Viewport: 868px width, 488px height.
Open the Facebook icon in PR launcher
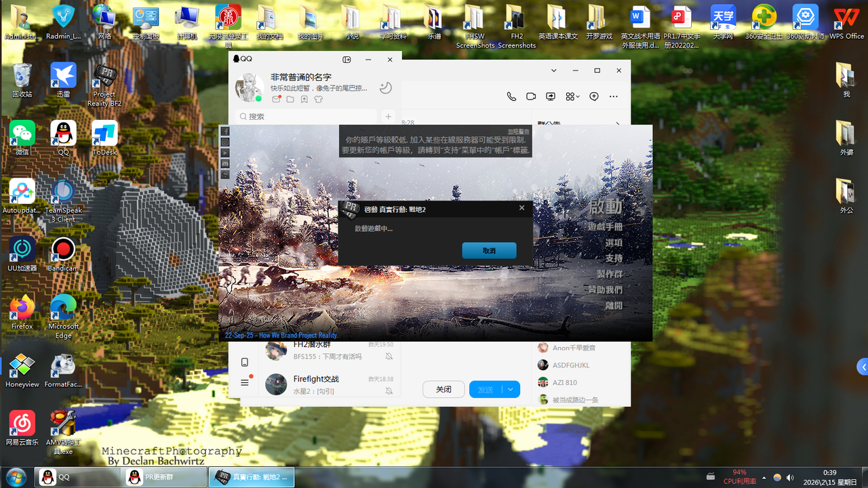(x=225, y=131)
